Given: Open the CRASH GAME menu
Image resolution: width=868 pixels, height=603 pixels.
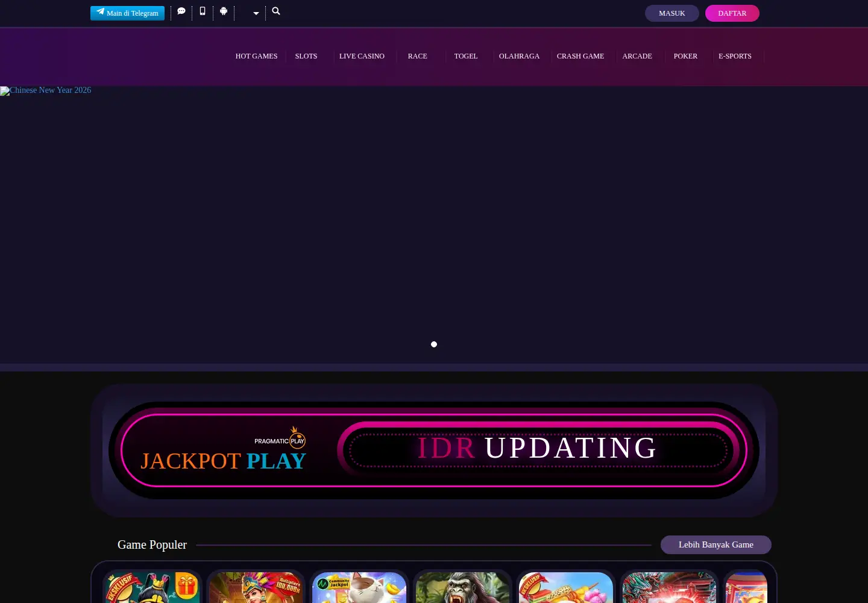Looking at the screenshot, I should click(580, 56).
